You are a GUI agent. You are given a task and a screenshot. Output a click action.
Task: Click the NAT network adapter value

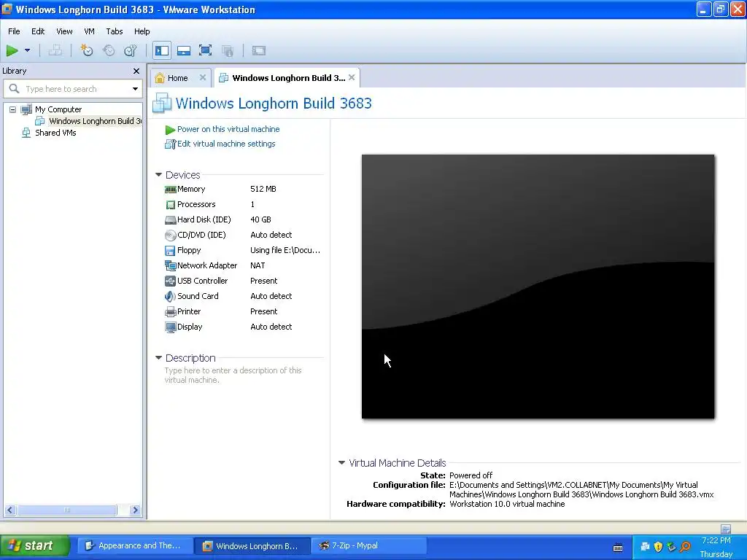tap(258, 265)
